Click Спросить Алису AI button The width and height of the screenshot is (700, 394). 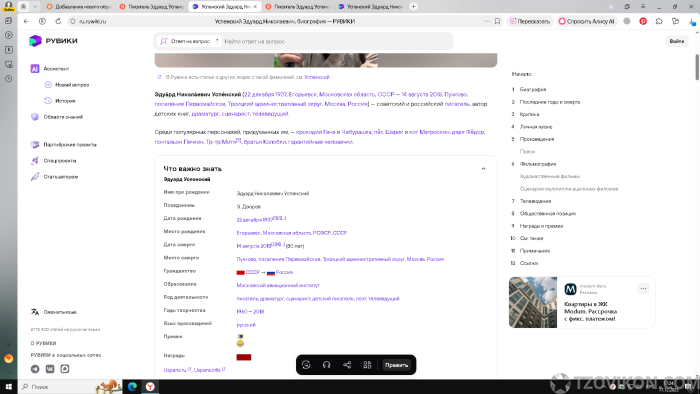click(x=587, y=21)
